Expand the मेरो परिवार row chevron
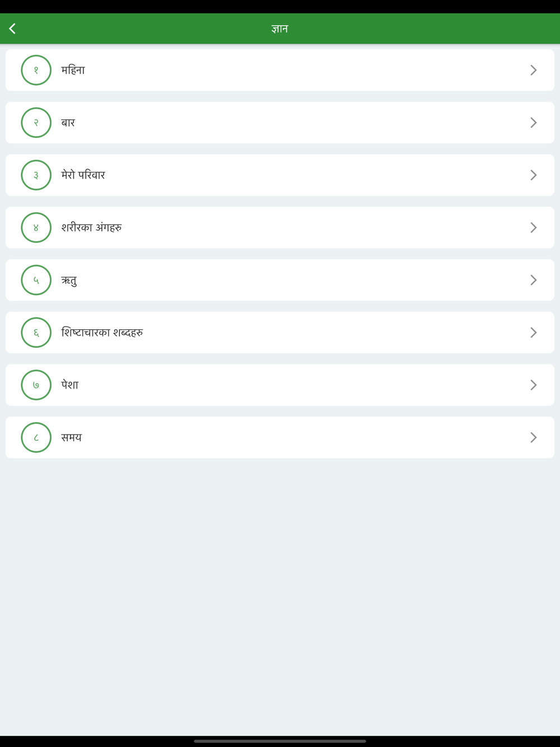This screenshot has width=560, height=747. click(533, 175)
